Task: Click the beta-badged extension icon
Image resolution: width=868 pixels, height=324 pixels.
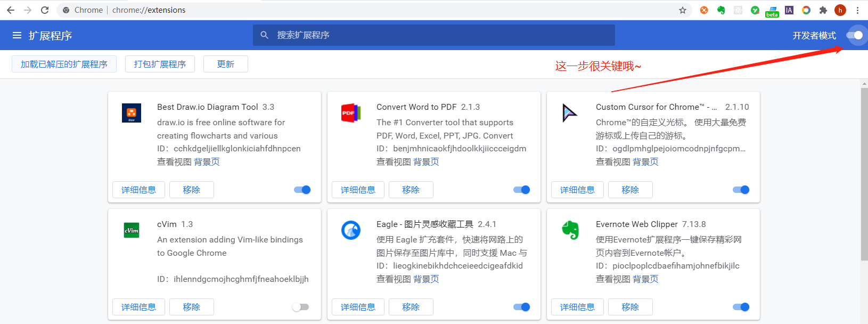Action: pos(772,11)
